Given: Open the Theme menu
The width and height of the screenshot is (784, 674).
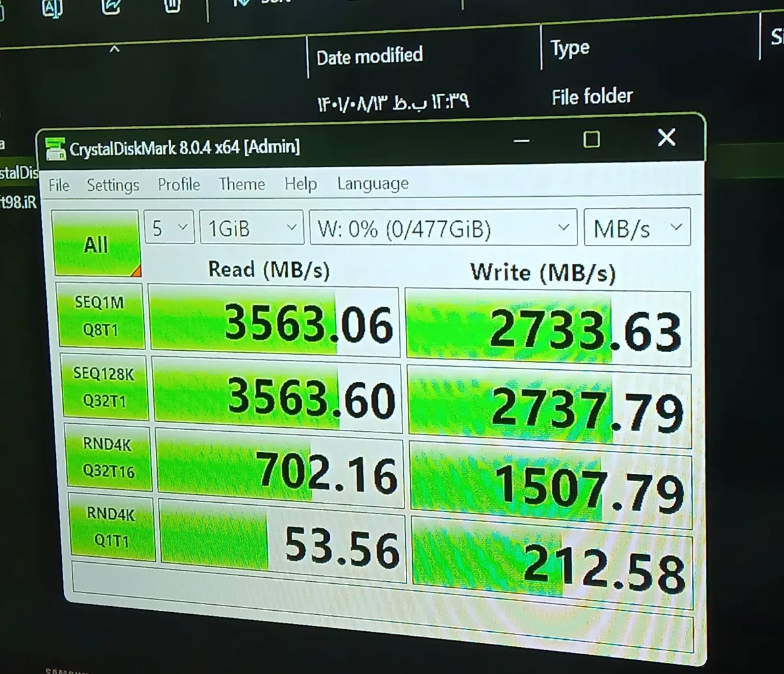Looking at the screenshot, I should click(242, 184).
